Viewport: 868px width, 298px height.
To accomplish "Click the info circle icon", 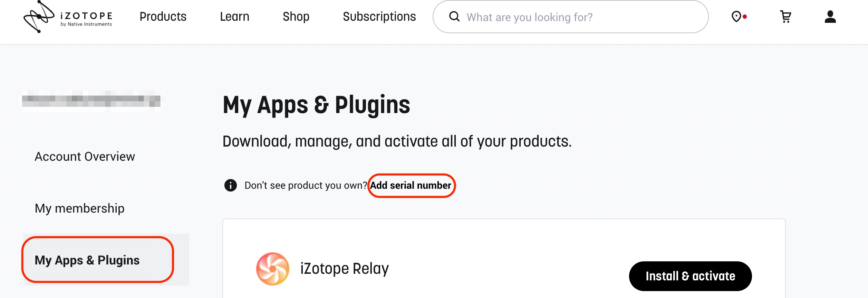I will pyautogui.click(x=231, y=185).
